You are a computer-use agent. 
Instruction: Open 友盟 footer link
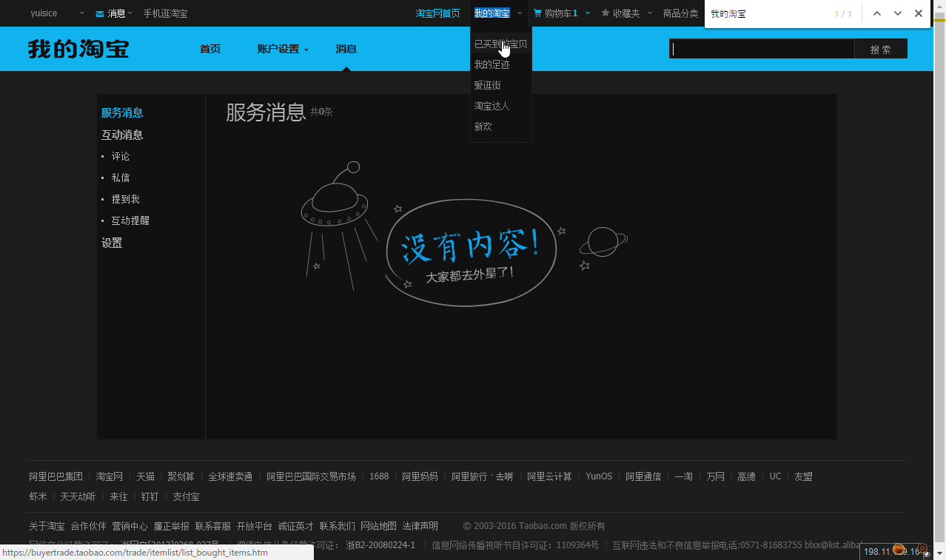tap(803, 476)
